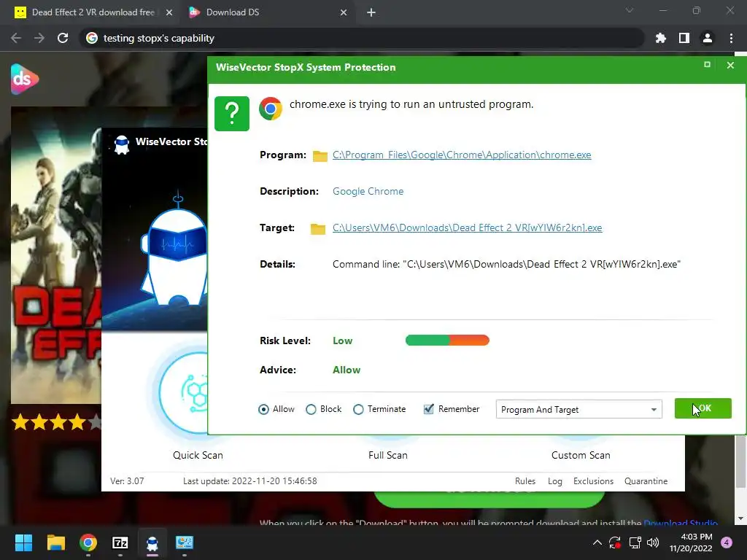Open Rules in WiseVector StopX
This screenshot has width=747, height=560.
coord(525,481)
